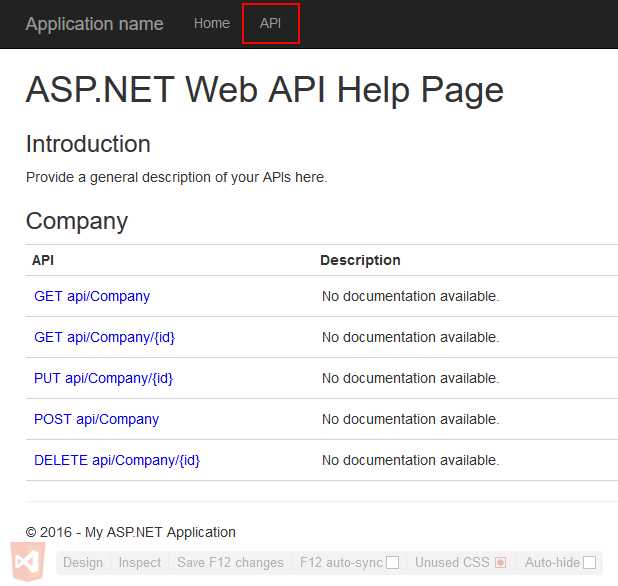
Task: Click description text in DELETE api/Company/{id} row
Action: point(410,460)
